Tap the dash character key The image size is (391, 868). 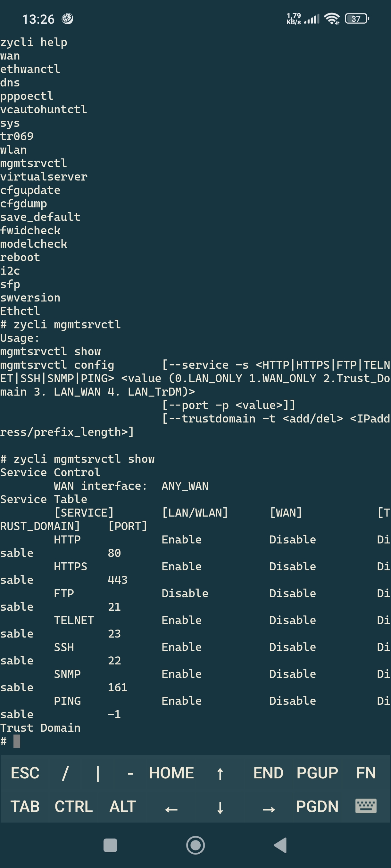point(130,773)
